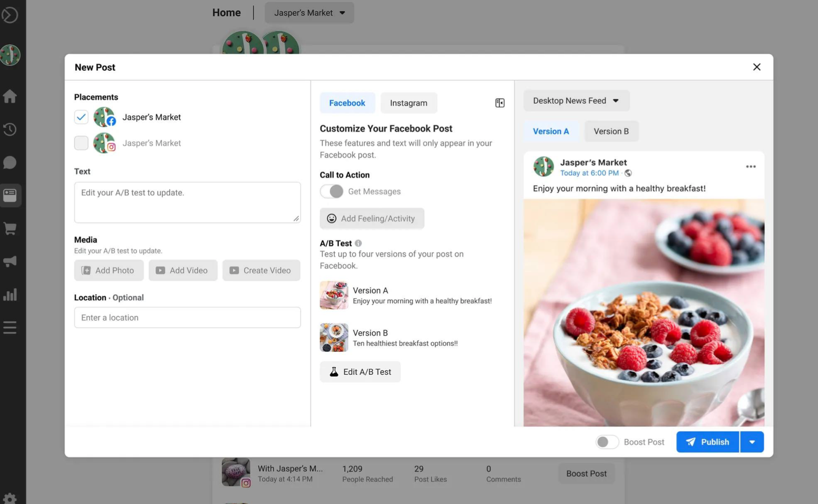Viewport: 818px width, 504px height.
Task: Switch to the Instagram tab
Action: click(408, 103)
